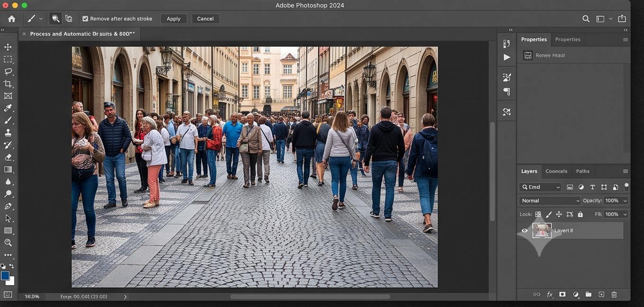This screenshot has height=307, width=644.
Task: Open the Normal blend mode dropdown
Action: [x=550, y=200]
